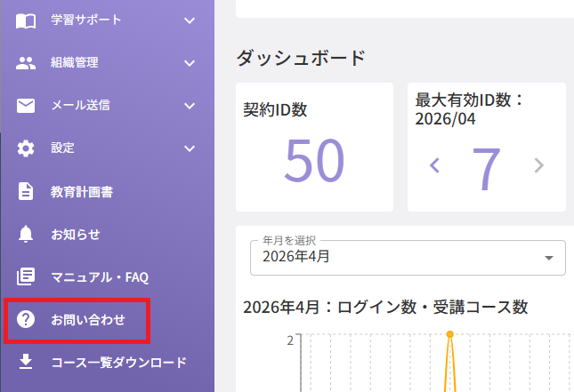Click the question mark icon for お問い合わせ
The width and height of the screenshot is (574, 392).
(x=26, y=319)
